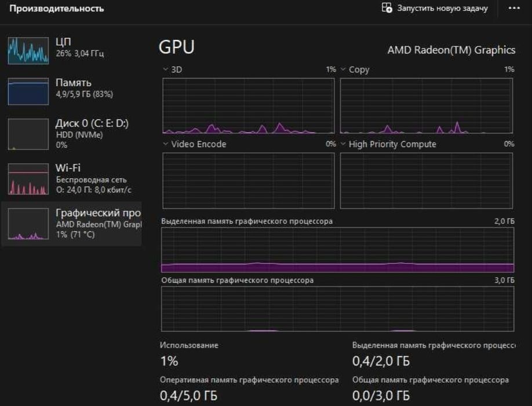Click the Copy engine usage graph
The image size is (532, 406).
pyautogui.click(x=426, y=106)
